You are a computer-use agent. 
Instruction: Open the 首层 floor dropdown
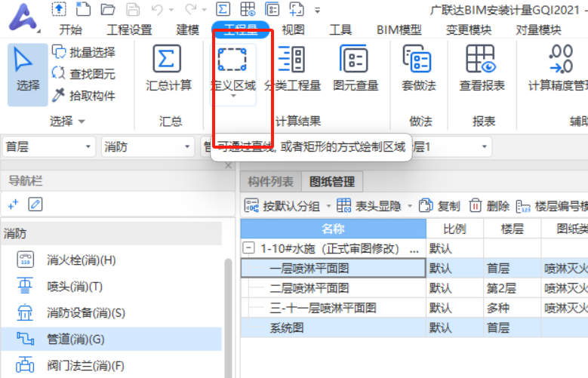point(48,146)
